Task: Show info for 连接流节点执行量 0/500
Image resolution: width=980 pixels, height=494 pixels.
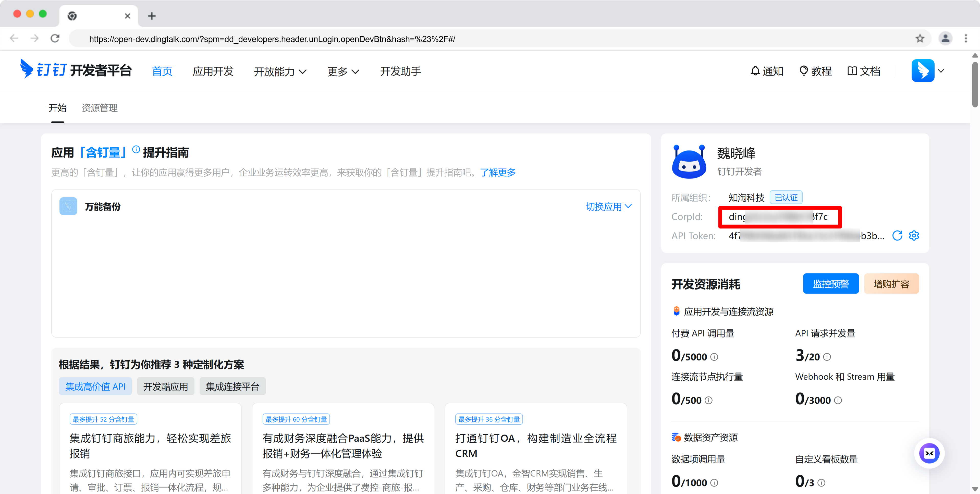Action: tap(708, 400)
